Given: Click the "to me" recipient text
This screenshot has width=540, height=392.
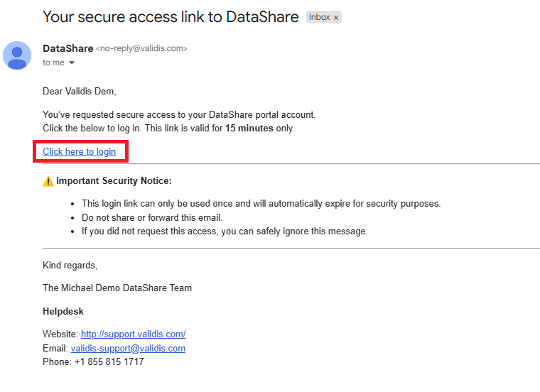Looking at the screenshot, I should pyautogui.click(x=53, y=62).
